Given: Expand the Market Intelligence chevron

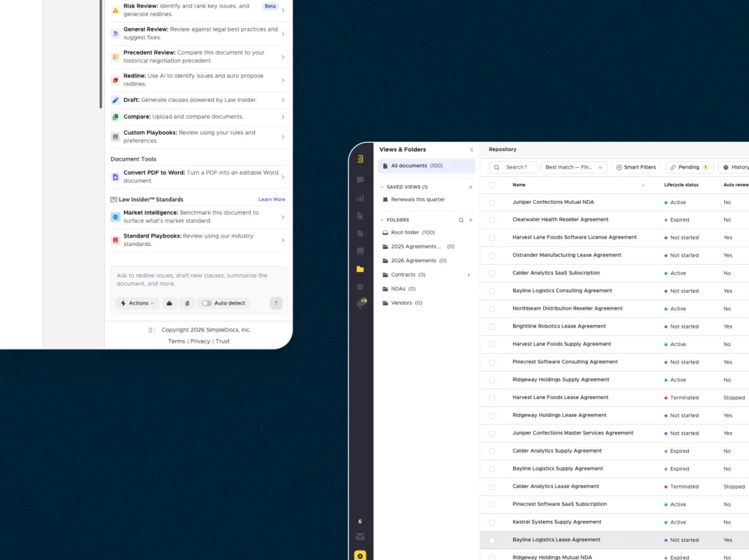Looking at the screenshot, I should click(x=283, y=217).
